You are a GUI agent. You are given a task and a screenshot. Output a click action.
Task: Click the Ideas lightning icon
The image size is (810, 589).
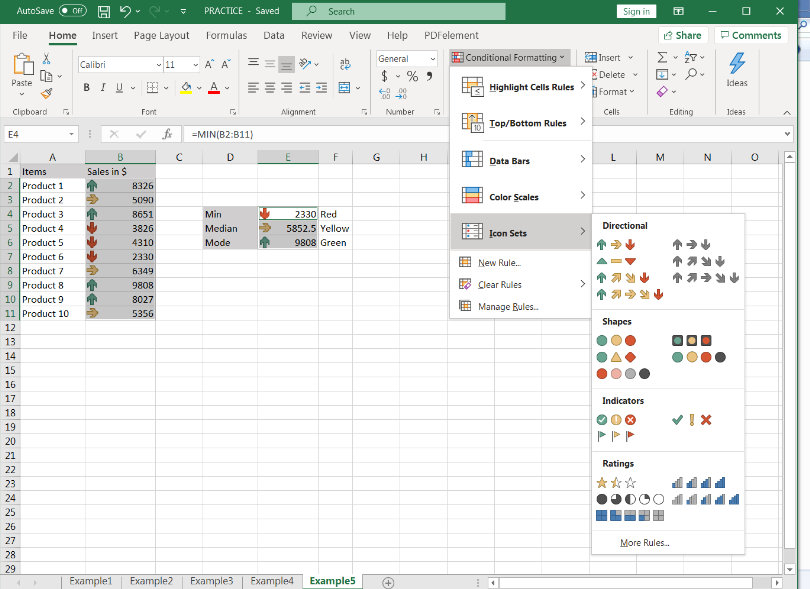(x=737, y=64)
